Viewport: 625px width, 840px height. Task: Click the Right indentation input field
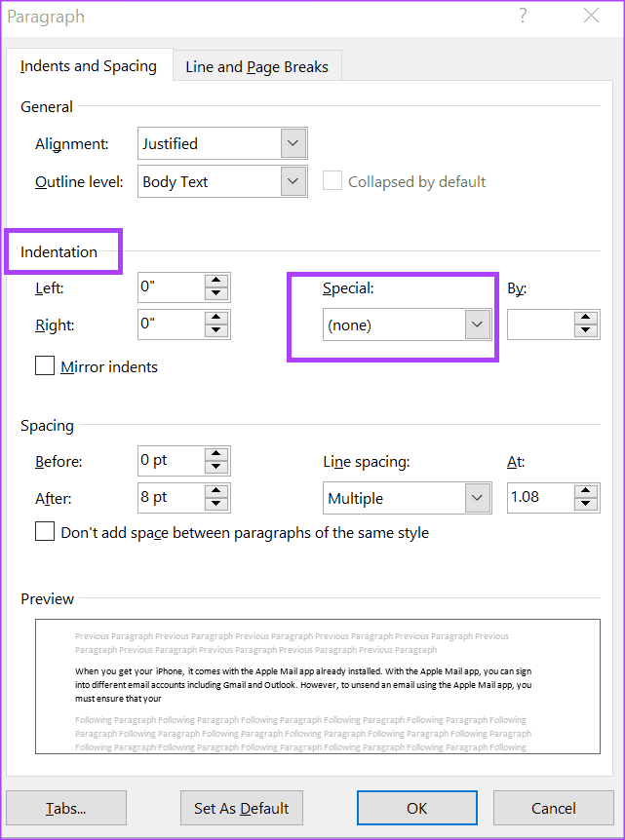pos(172,325)
